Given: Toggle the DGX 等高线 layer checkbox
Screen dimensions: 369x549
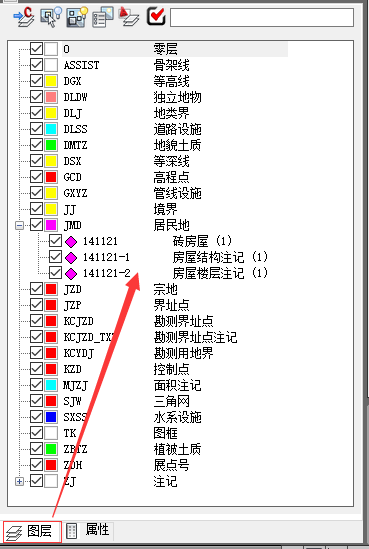Looking at the screenshot, I should point(36,81).
